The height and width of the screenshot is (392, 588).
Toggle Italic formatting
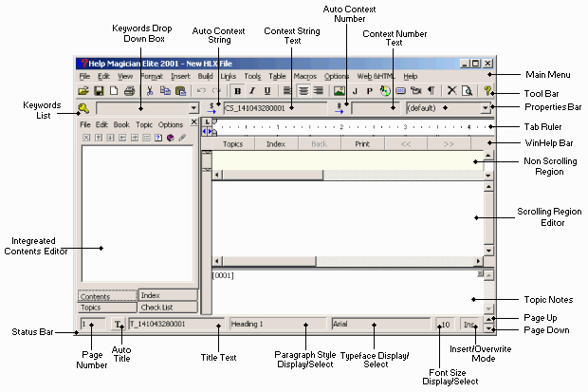click(x=252, y=91)
